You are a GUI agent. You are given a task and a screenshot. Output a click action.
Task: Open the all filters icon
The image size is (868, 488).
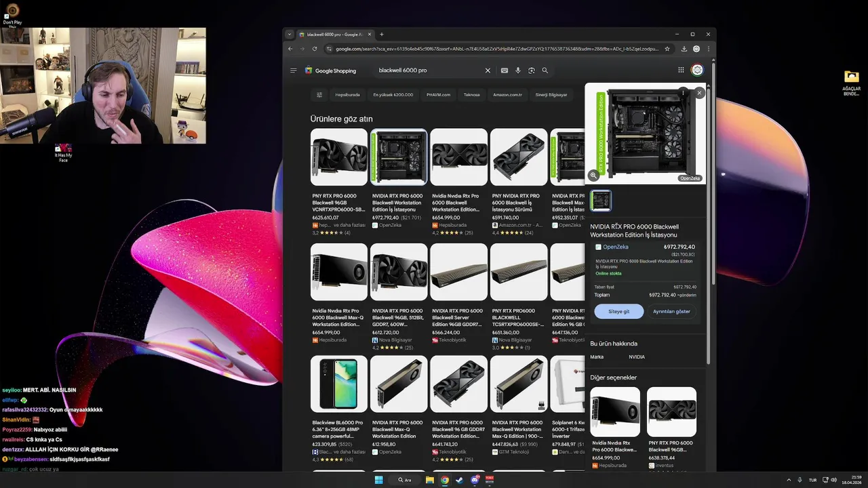pos(319,95)
